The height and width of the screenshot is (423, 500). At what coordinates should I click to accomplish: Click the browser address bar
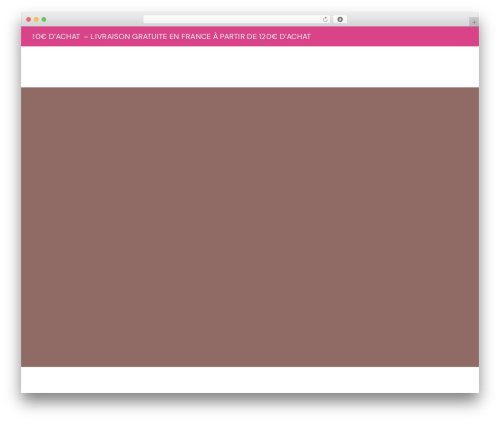(x=237, y=19)
